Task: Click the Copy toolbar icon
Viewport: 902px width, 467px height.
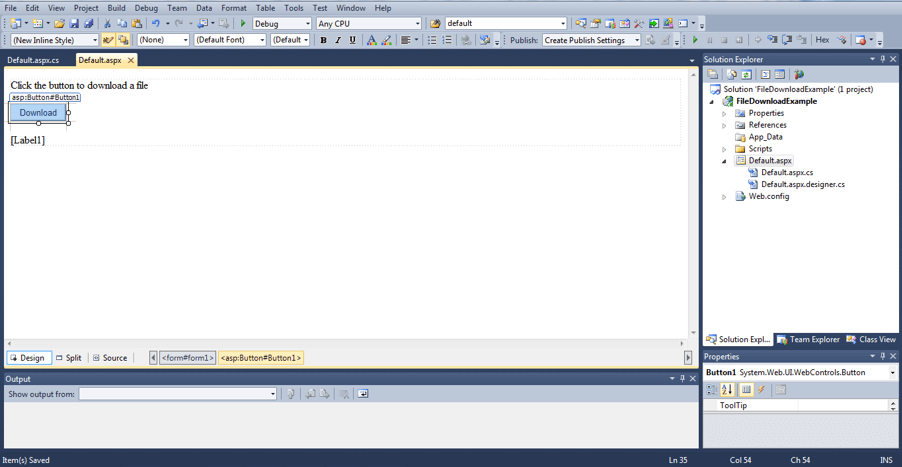Action: coord(122,24)
